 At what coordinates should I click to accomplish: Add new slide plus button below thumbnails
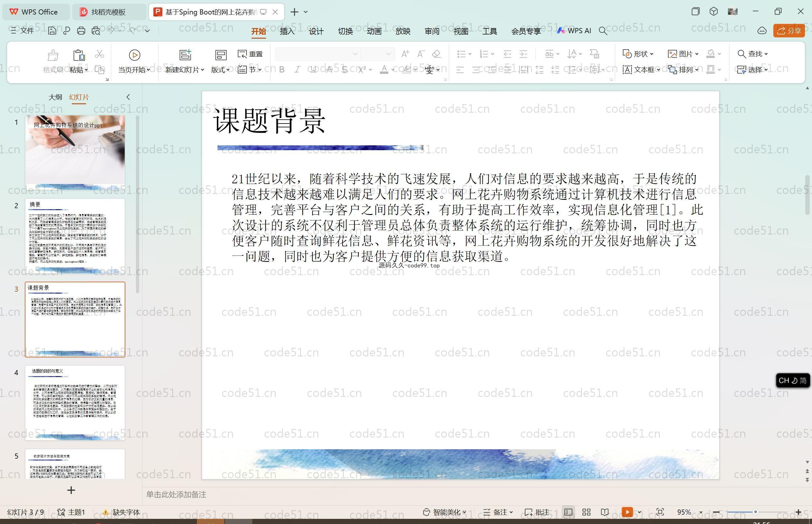coord(71,490)
